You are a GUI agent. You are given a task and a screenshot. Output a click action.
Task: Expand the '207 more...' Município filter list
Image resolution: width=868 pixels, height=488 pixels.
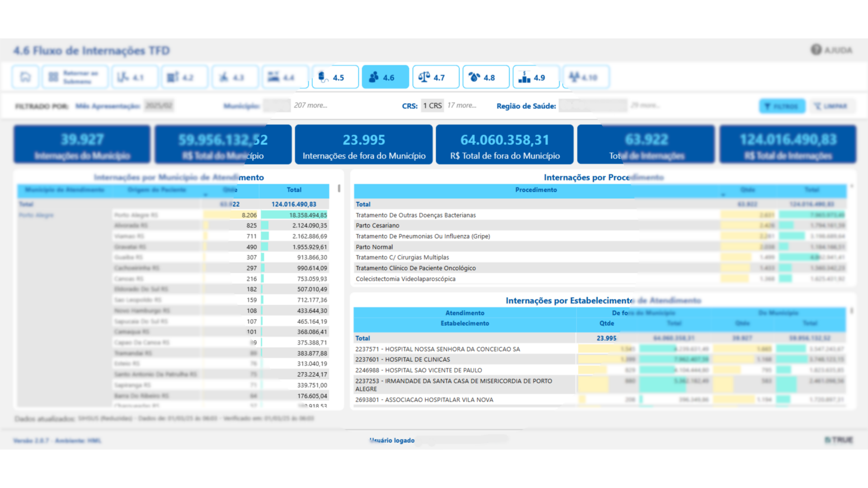point(311,105)
